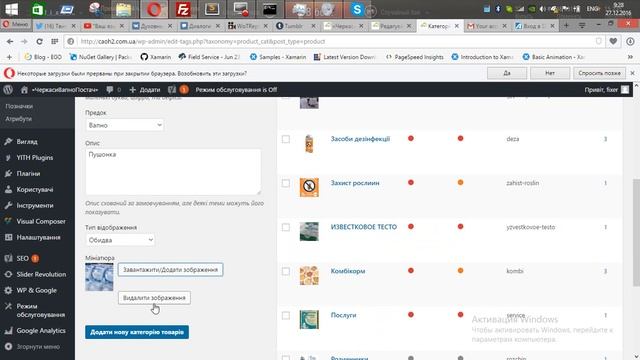
Task: Click the Мініатюра thumbnail preview image
Action: tap(99, 277)
